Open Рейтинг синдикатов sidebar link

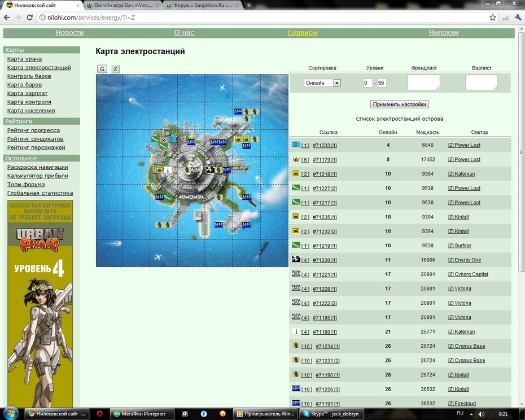(35, 139)
